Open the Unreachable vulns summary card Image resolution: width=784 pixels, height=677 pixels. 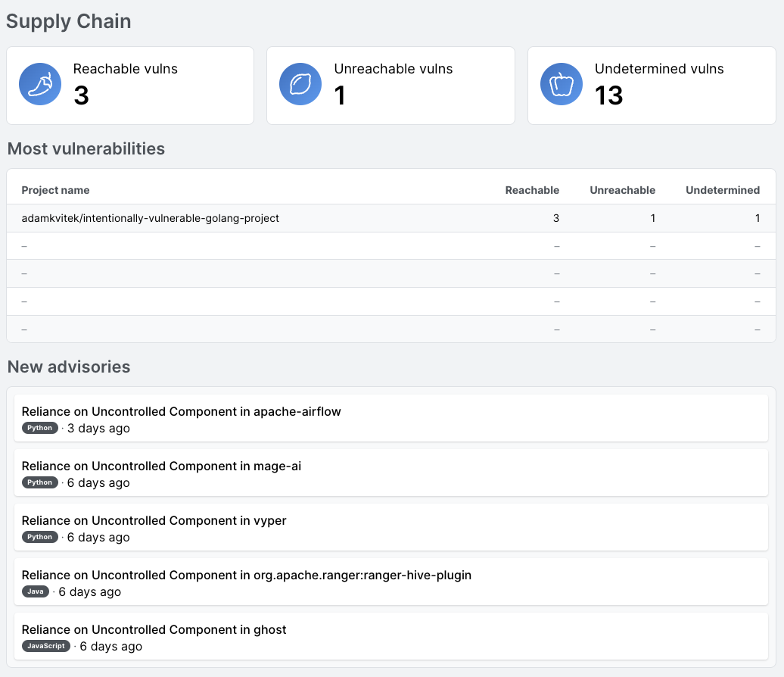click(390, 85)
